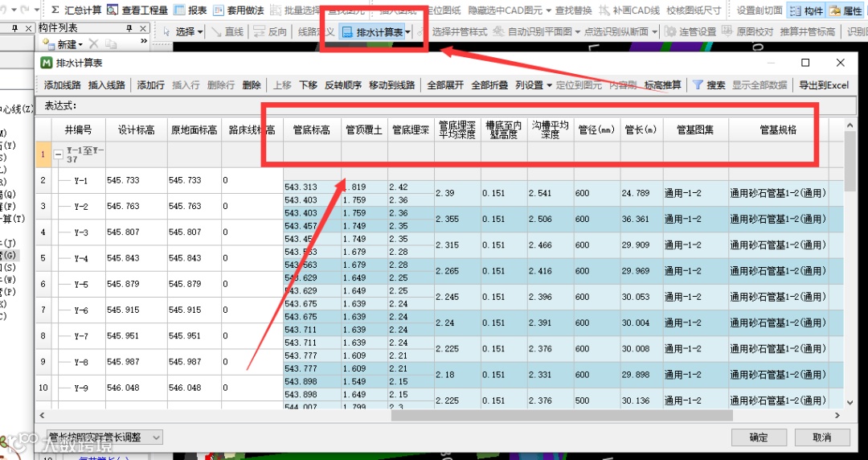868x460 pixels.
Task: Expand 隐藏选中CAD图元 dropdown arrow
Action: click(548, 10)
